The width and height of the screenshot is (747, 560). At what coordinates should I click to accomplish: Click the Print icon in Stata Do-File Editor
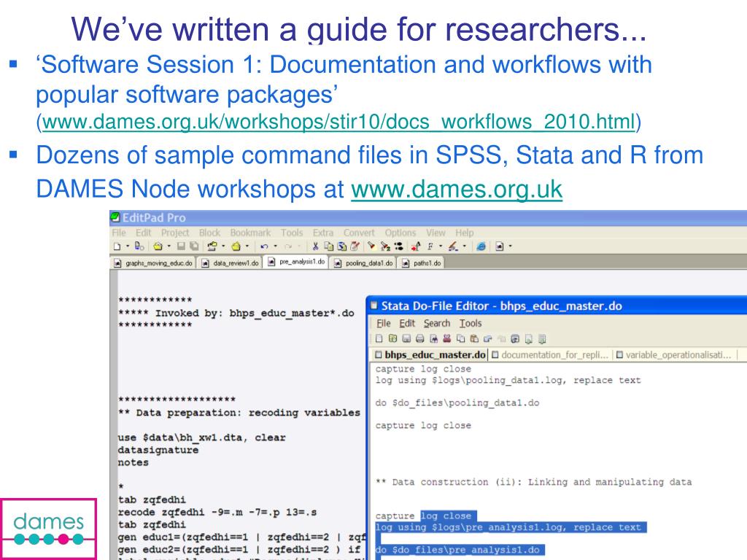pyautogui.click(x=419, y=338)
